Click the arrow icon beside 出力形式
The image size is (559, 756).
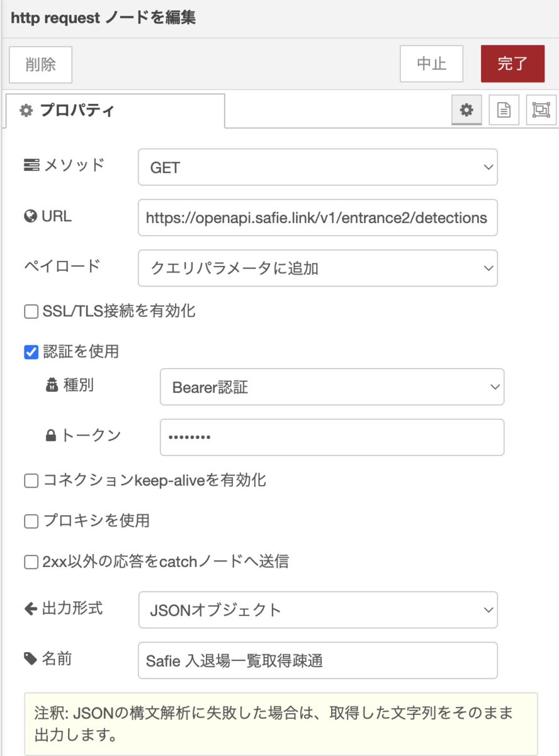point(30,609)
